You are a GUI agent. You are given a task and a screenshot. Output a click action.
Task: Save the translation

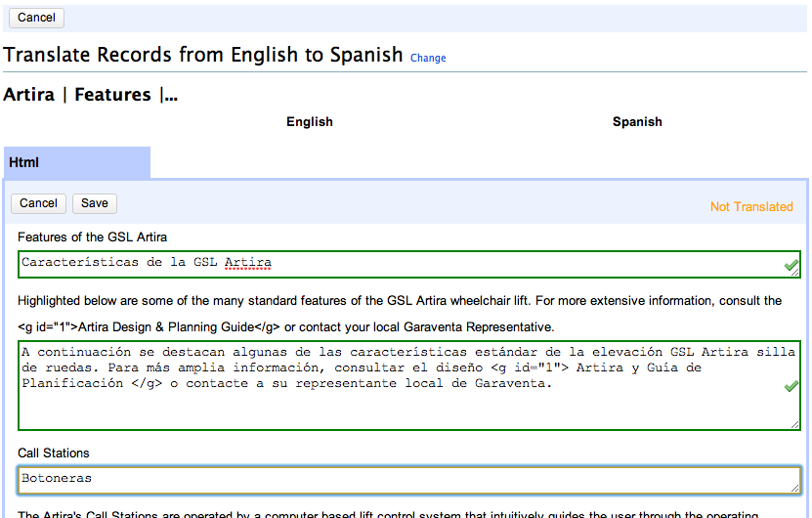[x=95, y=203]
